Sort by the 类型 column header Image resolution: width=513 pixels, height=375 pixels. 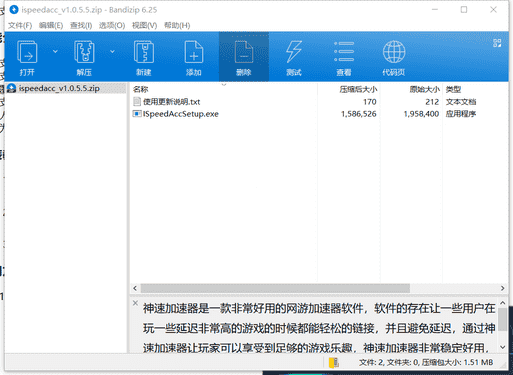[453, 89]
